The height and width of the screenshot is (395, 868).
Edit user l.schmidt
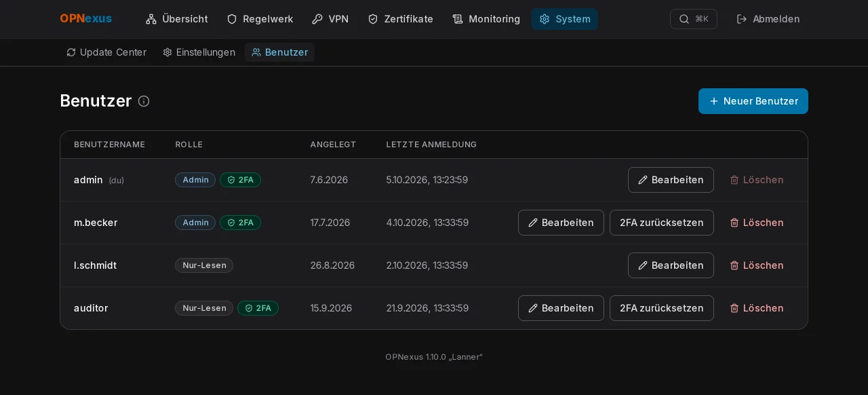coord(671,265)
